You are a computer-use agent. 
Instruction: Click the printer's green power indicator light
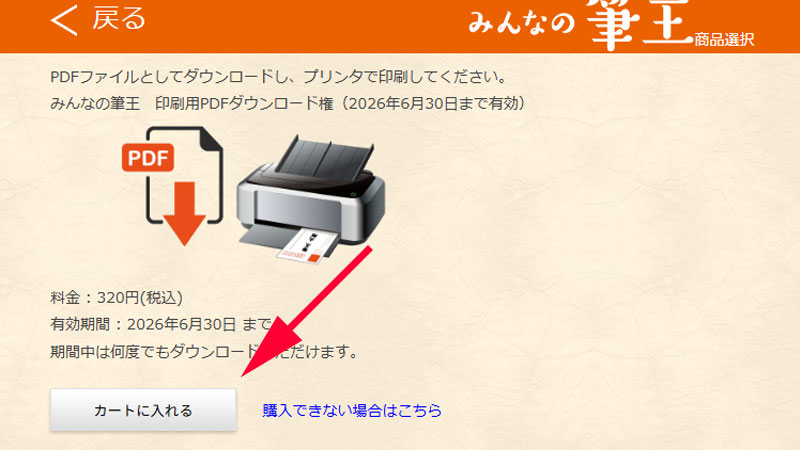click(353, 194)
